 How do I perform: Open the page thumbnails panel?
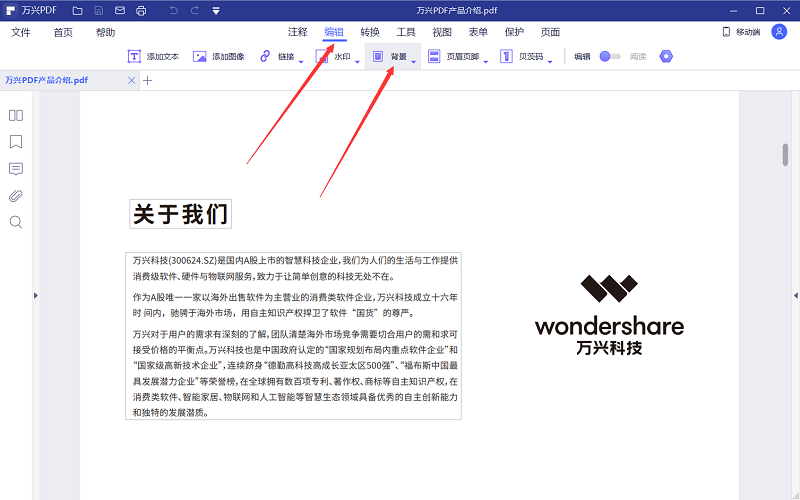16,115
